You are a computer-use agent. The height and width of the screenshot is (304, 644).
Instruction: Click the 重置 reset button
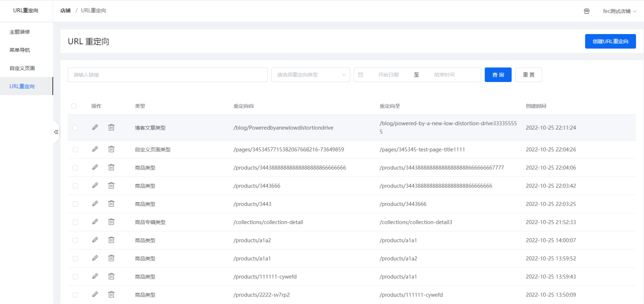click(x=529, y=75)
